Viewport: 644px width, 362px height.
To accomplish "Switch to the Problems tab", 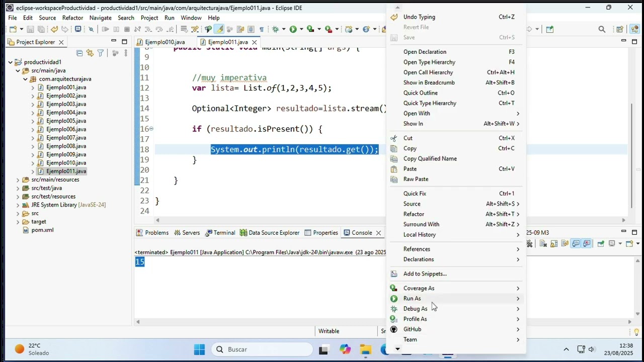I will (x=152, y=233).
